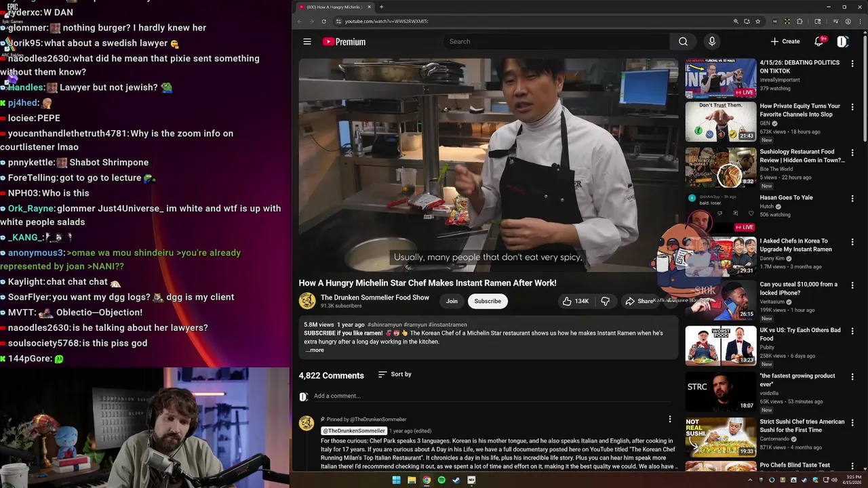Open the Sort by comments dropdown
The height and width of the screenshot is (488, 868).
[x=395, y=374]
